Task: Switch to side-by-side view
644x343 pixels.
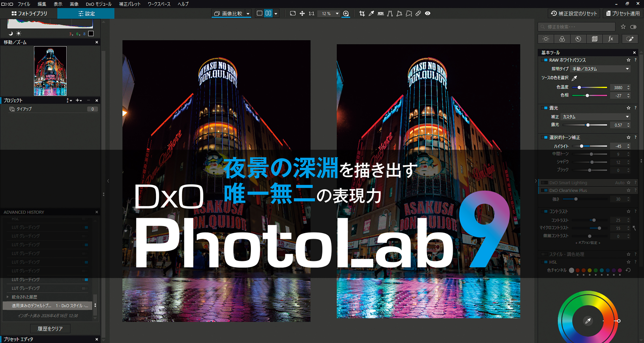Action: tap(268, 13)
